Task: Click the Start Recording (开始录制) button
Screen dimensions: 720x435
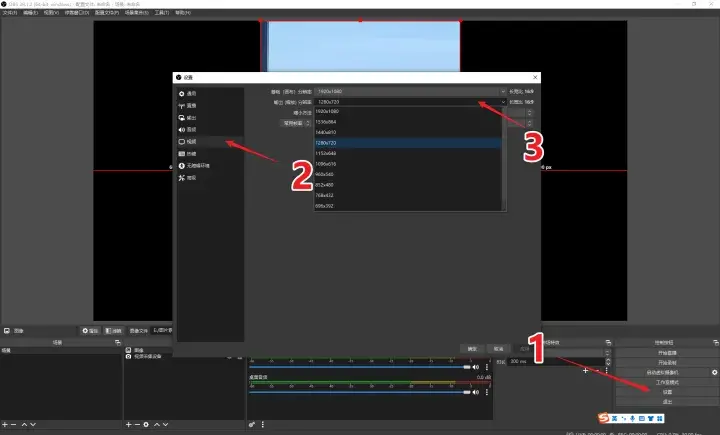Action: coord(666,362)
